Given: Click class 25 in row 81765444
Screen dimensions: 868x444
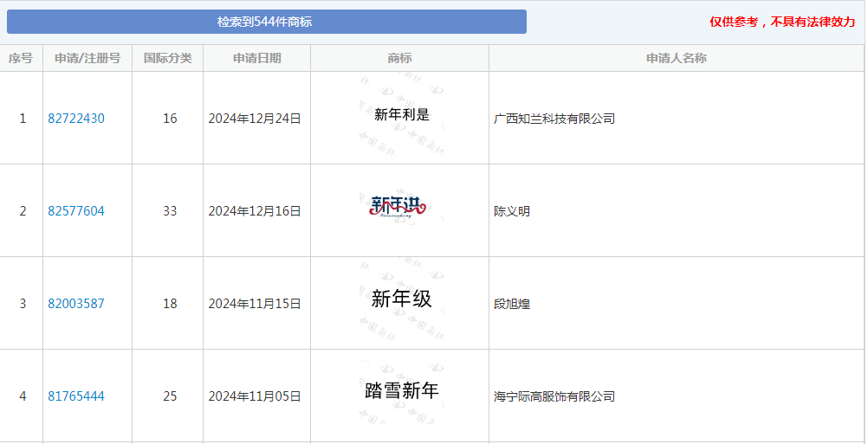Looking at the screenshot, I should (x=170, y=396).
